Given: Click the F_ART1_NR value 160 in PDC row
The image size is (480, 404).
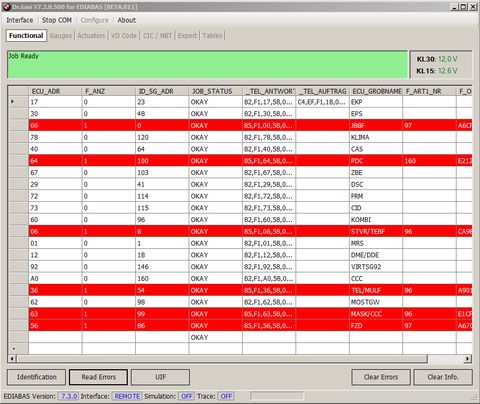Looking at the screenshot, I should [x=429, y=161].
